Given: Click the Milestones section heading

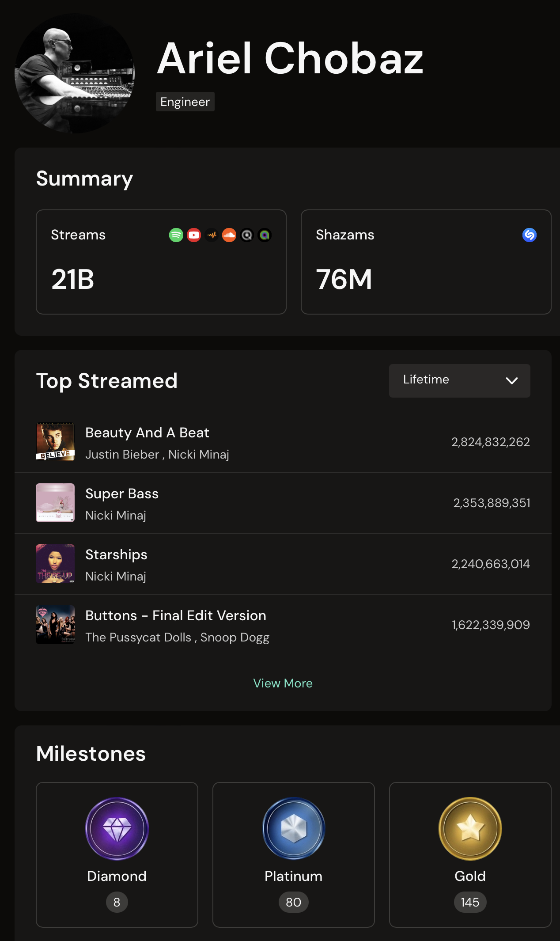Looking at the screenshot, I should [x=91, y=754].
